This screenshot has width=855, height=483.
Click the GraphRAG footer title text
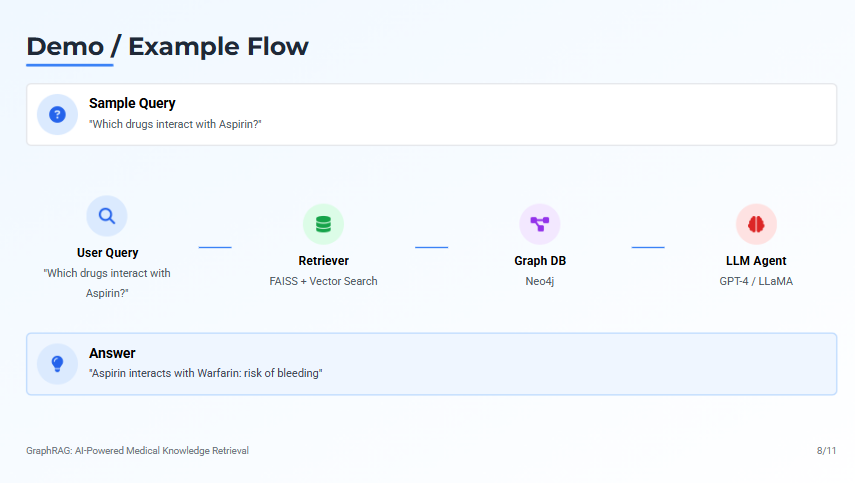coord(137,451)
